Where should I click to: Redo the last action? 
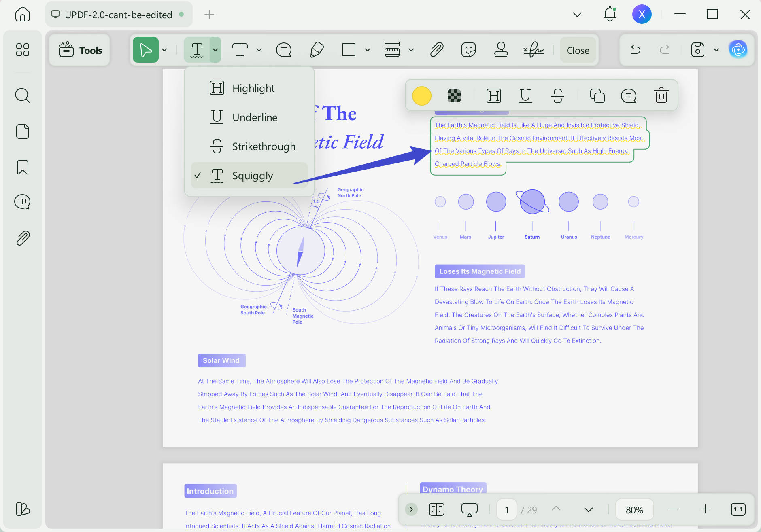coord(664,50)
